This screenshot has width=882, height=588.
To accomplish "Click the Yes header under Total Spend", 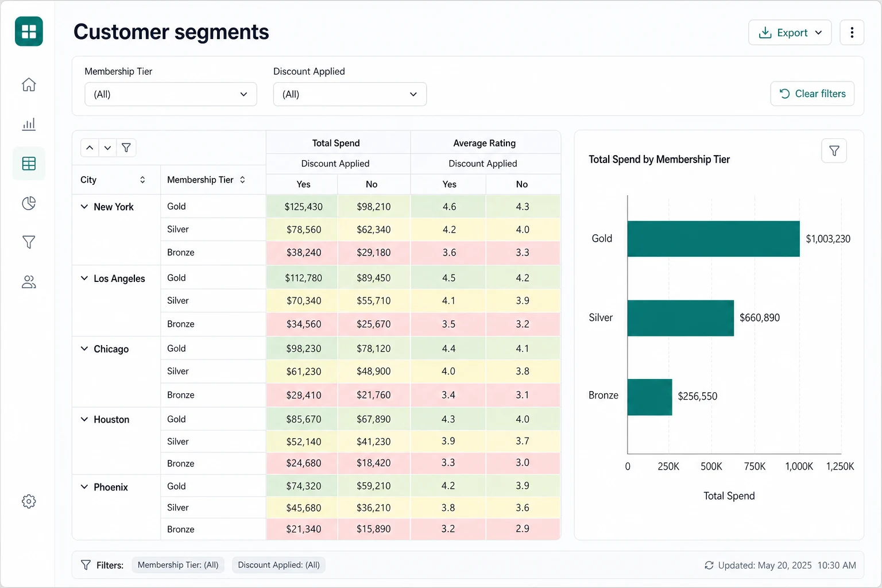I will click(x=303, y=184).
